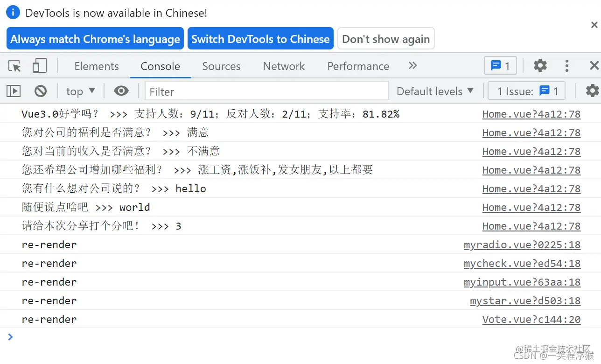Switch to the Console tab
Image resolution: width=601 pixels, height=364 pixels.
pyautogui.click(x=160, y=66)
